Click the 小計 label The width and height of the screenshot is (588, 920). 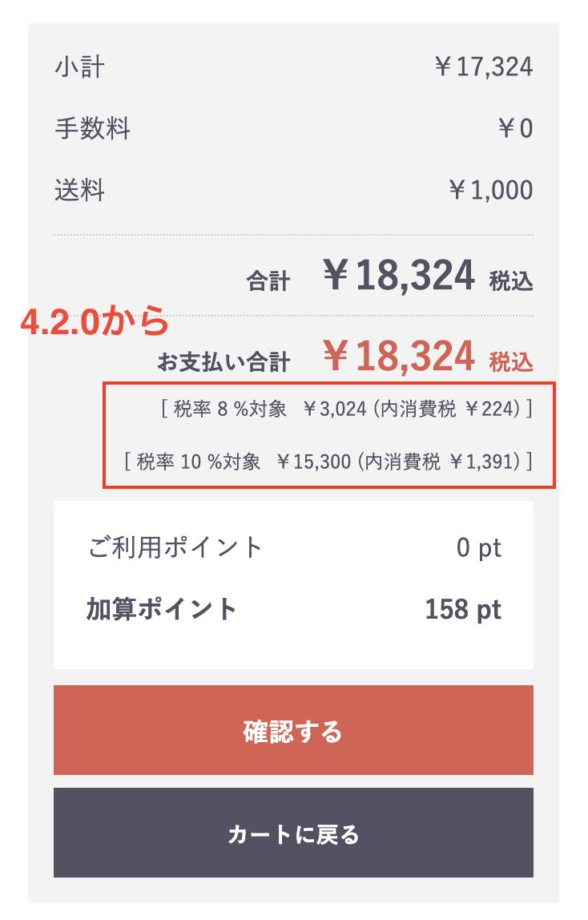(x=79, y=67)
